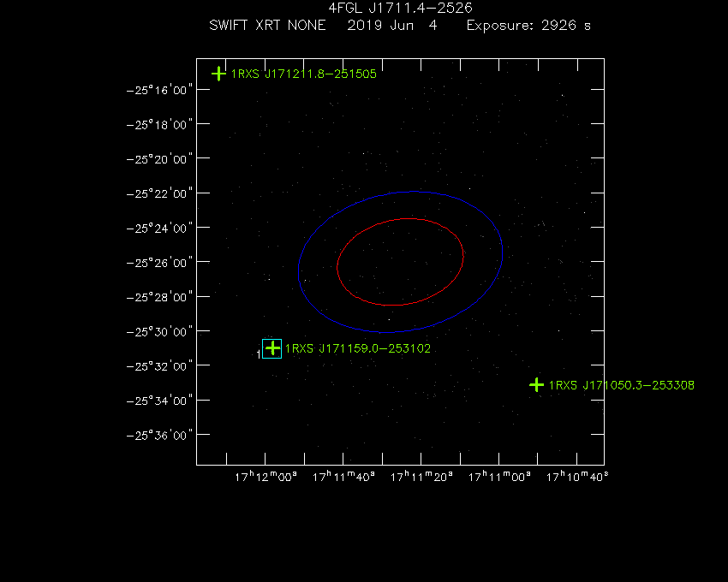Click the -25°34'00" declination label
Viewport: 728px width, 582px height.
[159, 400]
